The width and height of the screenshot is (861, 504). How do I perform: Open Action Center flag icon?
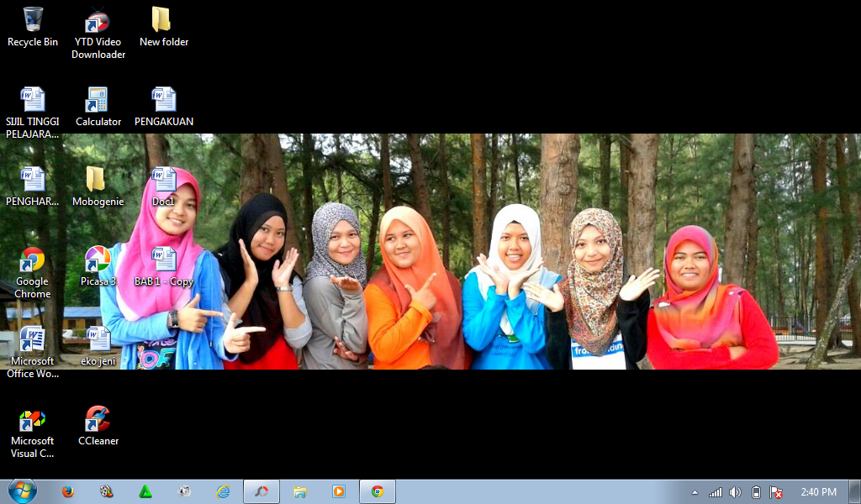pyautogui.click(x=776, y=492)
